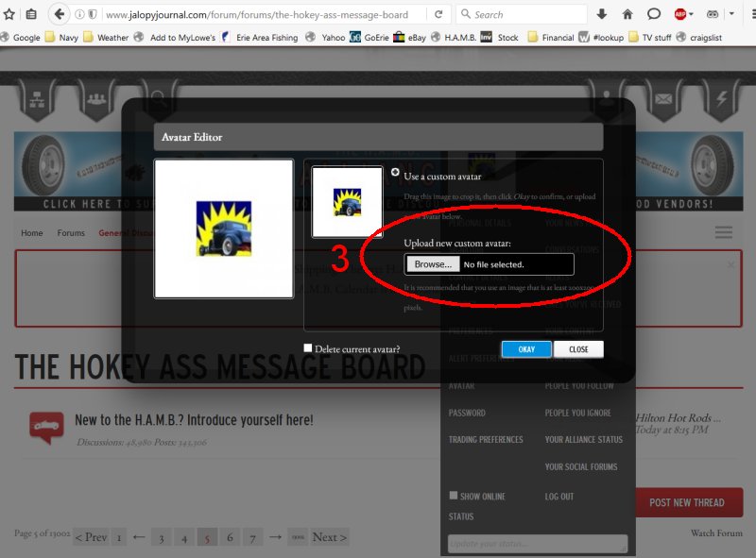
Task: Click the browser Search field
Action: 522,14
